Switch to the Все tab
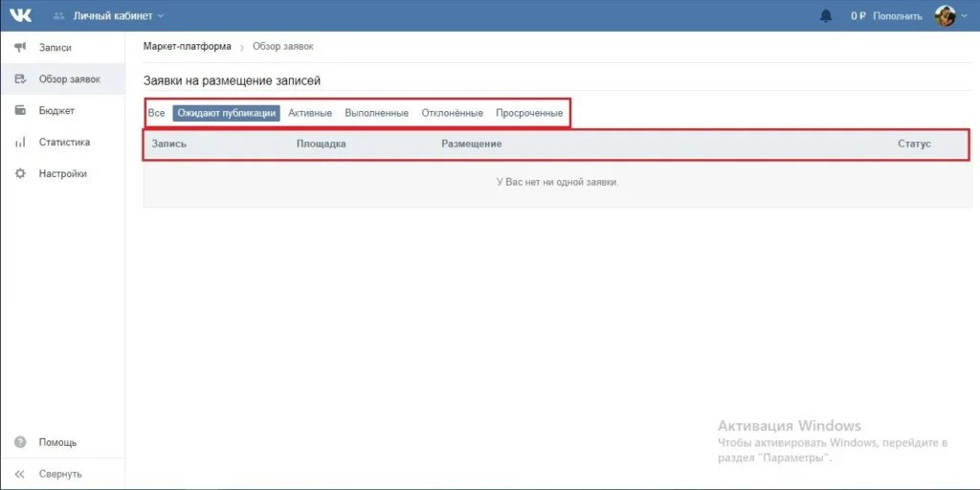Image resolution: width=980 pixels, height=490 pixels. 156,113
